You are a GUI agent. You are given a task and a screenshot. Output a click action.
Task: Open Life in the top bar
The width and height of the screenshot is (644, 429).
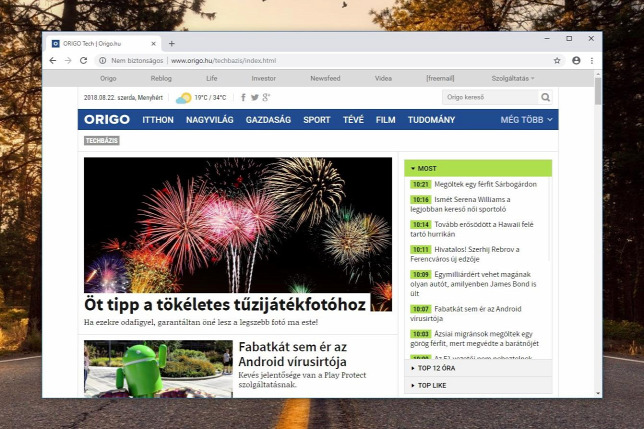[x=212, y=78]
